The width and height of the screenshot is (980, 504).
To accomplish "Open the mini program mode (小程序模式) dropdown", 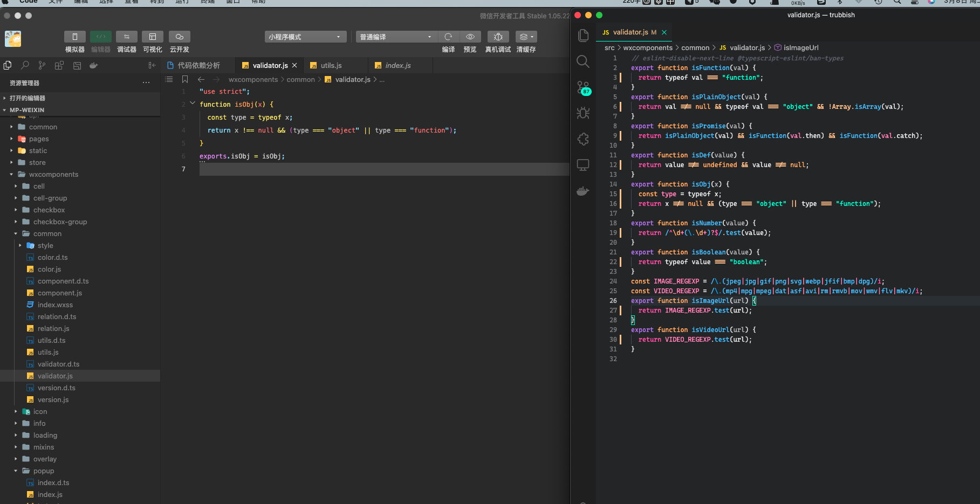I will (x=306, y=37).
